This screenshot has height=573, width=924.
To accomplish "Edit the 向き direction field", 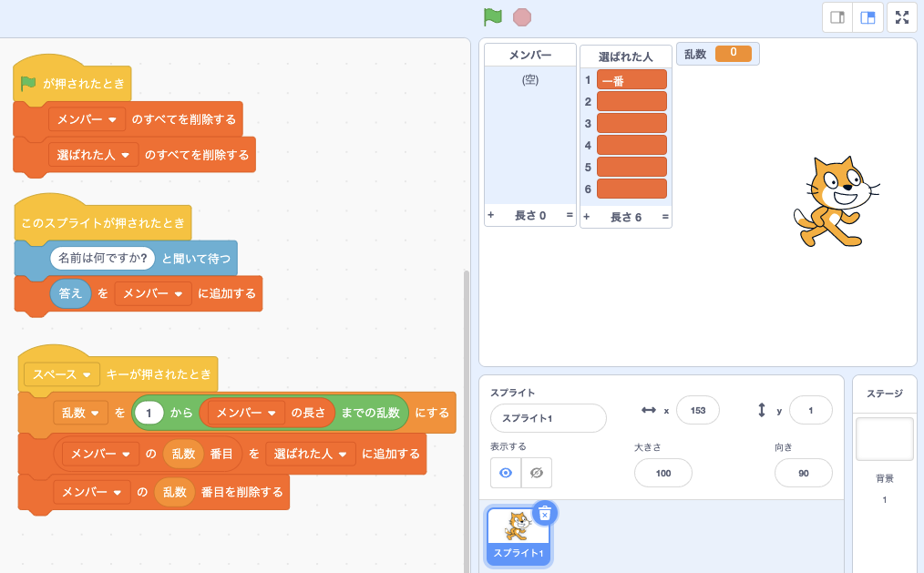I will coord(803,473).
